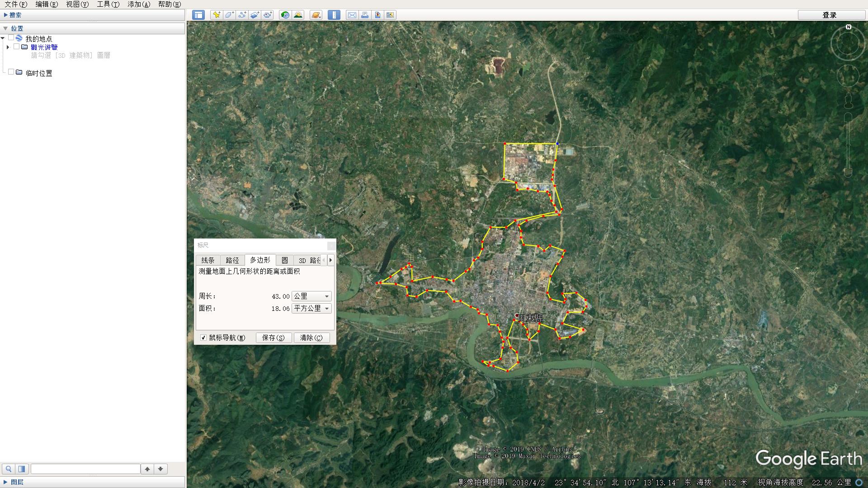Viewport: 868px width, 488px height.
Task: Open the 平方公里 area unit dropdown
Action: [311, 309]
